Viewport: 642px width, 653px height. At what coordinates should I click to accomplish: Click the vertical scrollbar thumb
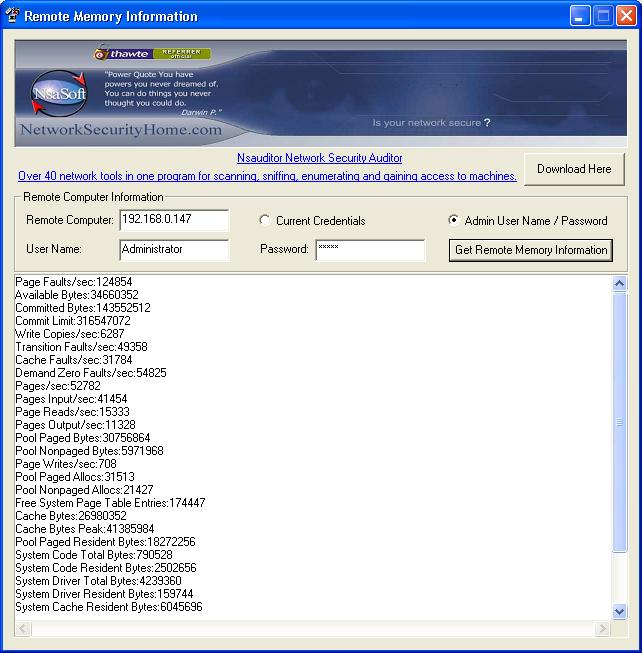pyautogui.click(x=619, y=422)
